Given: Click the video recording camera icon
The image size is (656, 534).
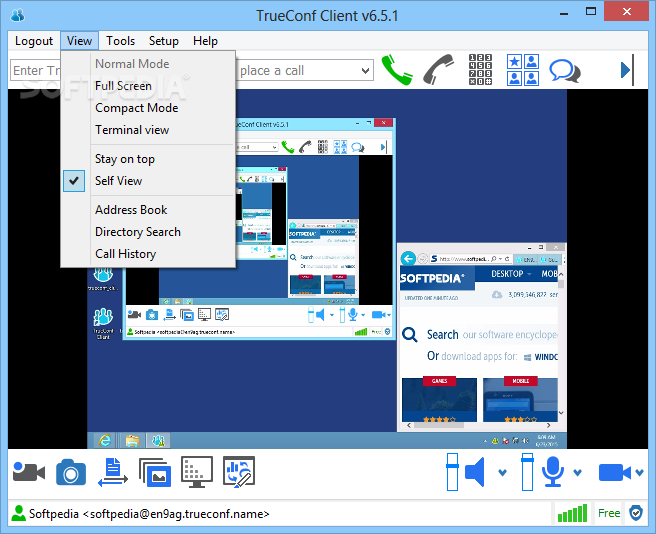Looking at the screenshot, I should click(29, 472).
